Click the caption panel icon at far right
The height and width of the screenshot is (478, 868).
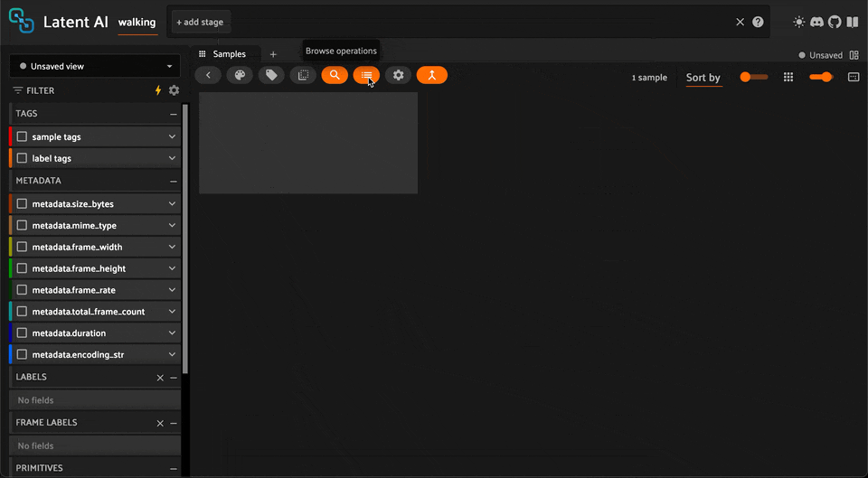click(x=854, y=78)
